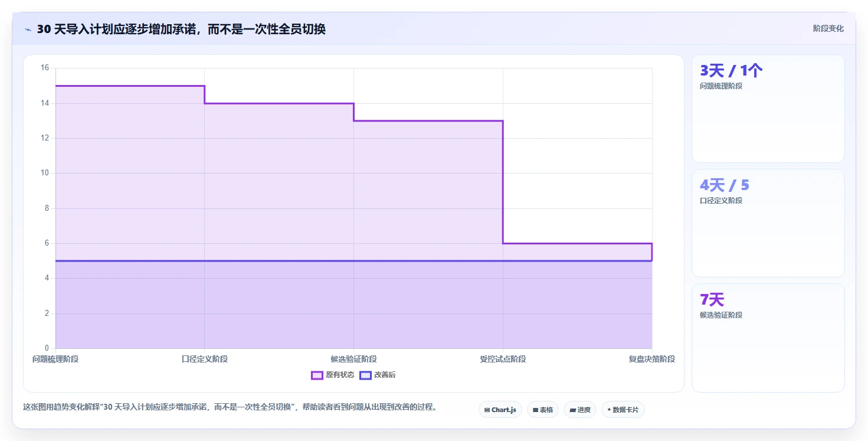
Task: Click the y-axis value 6
Action: pyautogui.click(x=47, y=243)
